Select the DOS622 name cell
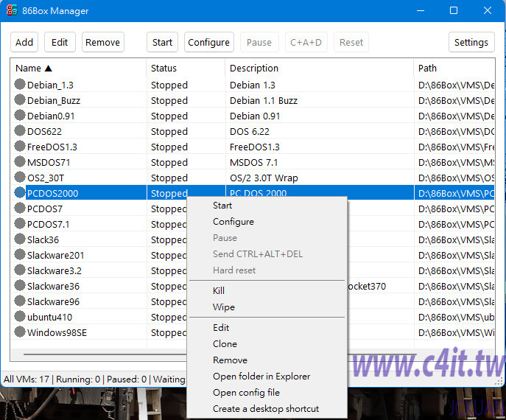Viewport: 506px width, 420px height. tap(44, 132)
